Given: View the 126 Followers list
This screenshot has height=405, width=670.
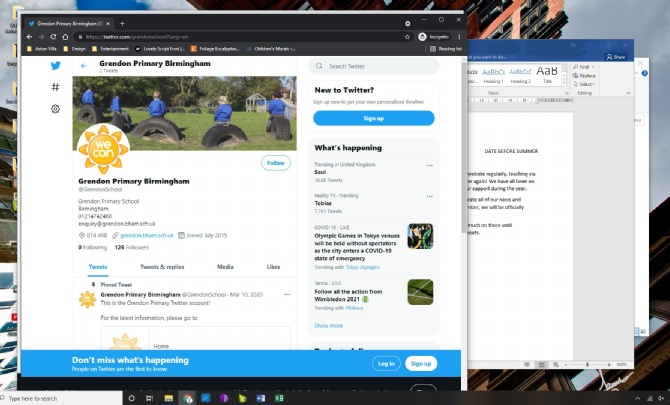Looking at the screenshot, I should (132, 247).
